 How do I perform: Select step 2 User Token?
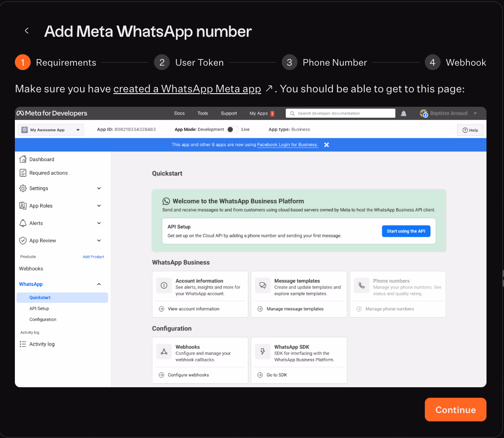[189, 63]
